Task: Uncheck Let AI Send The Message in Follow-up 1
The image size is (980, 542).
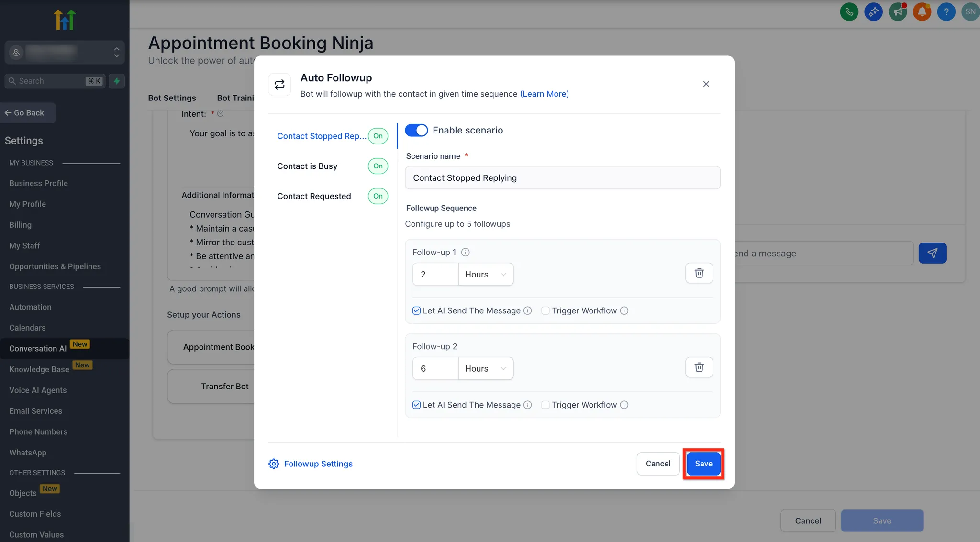Action: [x=416, y=310]
